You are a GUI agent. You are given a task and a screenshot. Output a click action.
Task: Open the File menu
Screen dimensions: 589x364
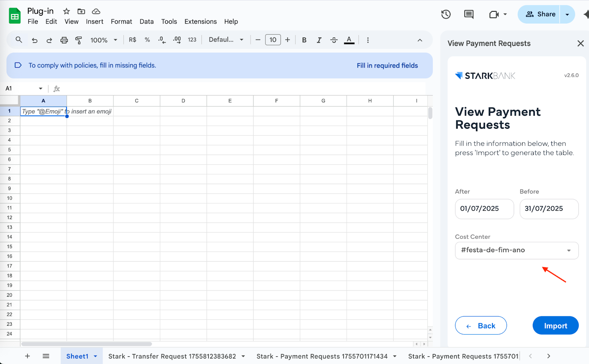tap(33, 22)
